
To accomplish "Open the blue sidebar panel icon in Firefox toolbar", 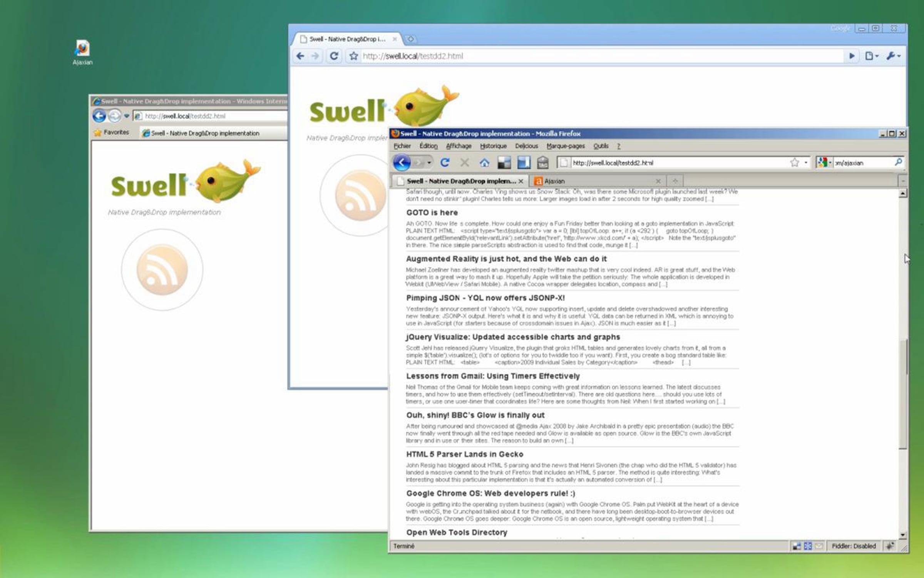I will 524,163.
